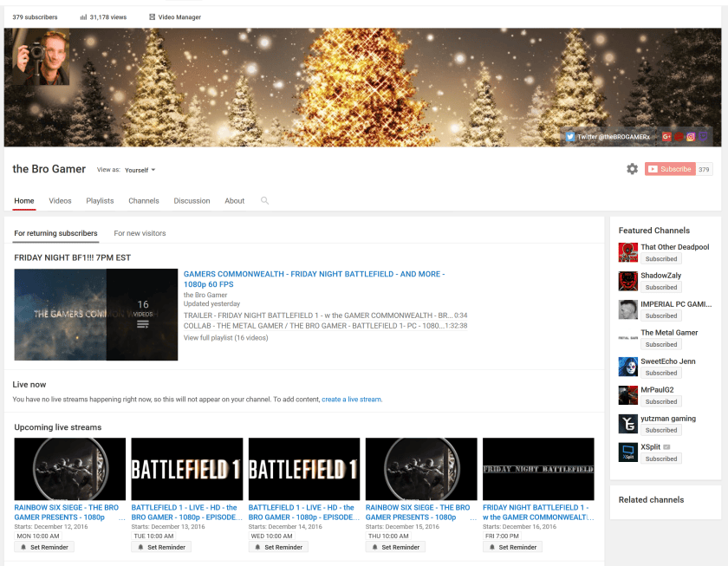The width and height of the screenshot is (728, 566).
Task: Click the red icon between Google Plus and Instagram
Action: coord(679,136)
